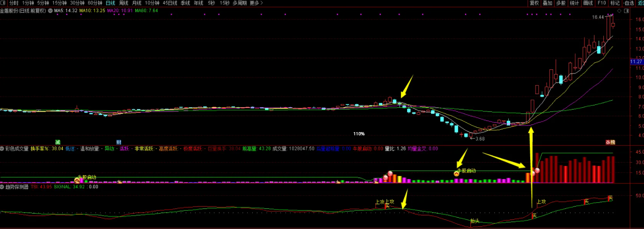Toggle the right side panel icon
644x229 pixels.
pyautogui.click(x=626, y=10)
